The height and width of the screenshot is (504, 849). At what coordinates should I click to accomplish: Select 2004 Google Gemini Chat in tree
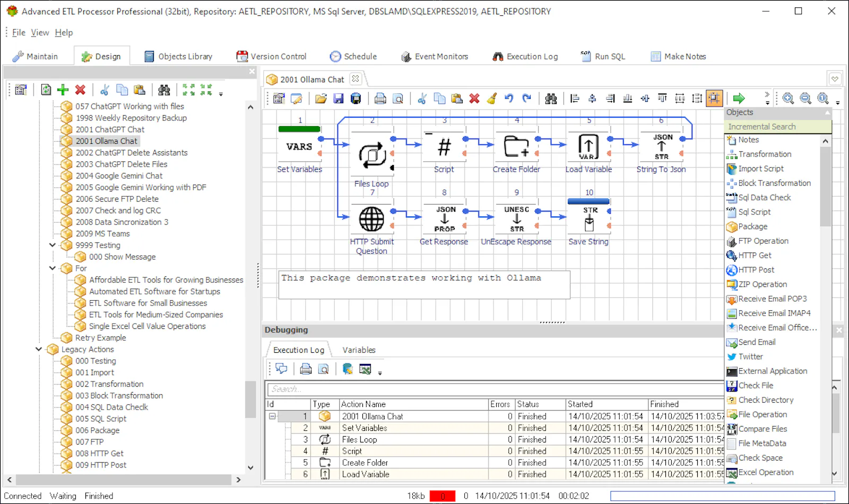pyautogui.click(x=119, y=176)
